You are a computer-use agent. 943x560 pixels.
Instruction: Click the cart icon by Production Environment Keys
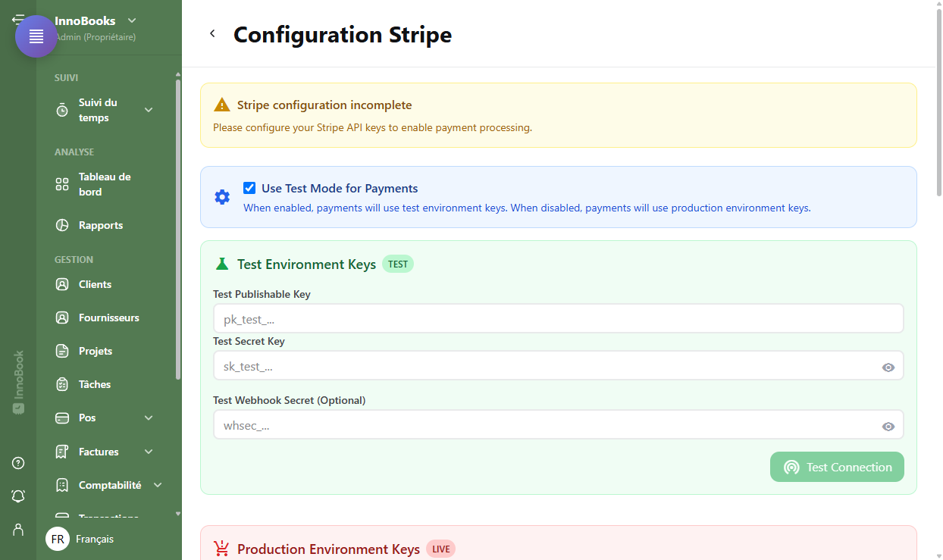pyautogui.click(x=221, y=549)
